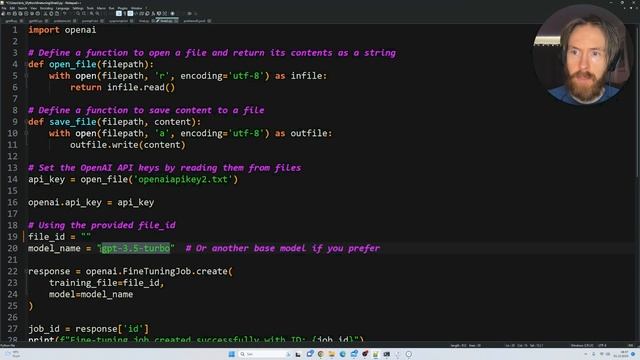Image resolution: width=640 pixels, height=360 pixels.
Task: Click the Undo toolbar icon
Action: (64, 13)
